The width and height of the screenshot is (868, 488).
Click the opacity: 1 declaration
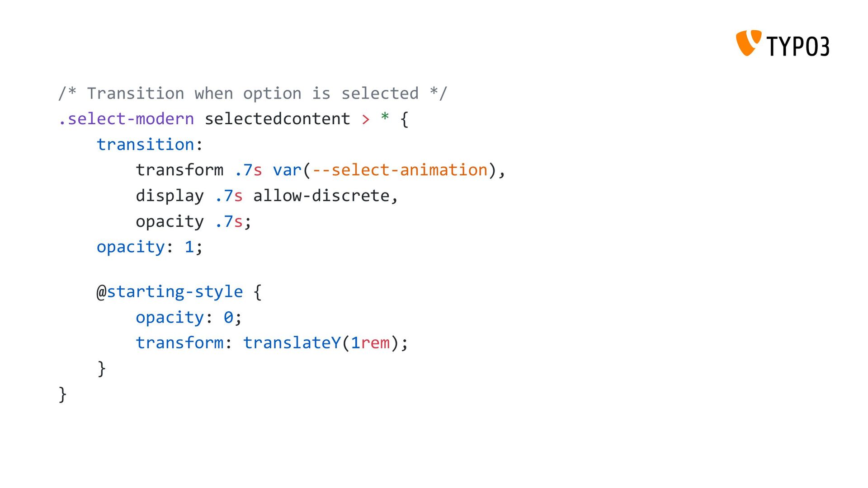[150, 247]
